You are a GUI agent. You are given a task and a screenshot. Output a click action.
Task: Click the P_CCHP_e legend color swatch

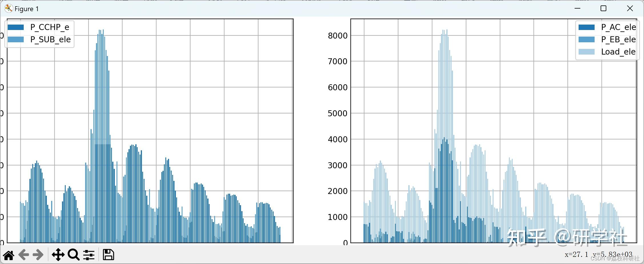click(x=16, y=27)
